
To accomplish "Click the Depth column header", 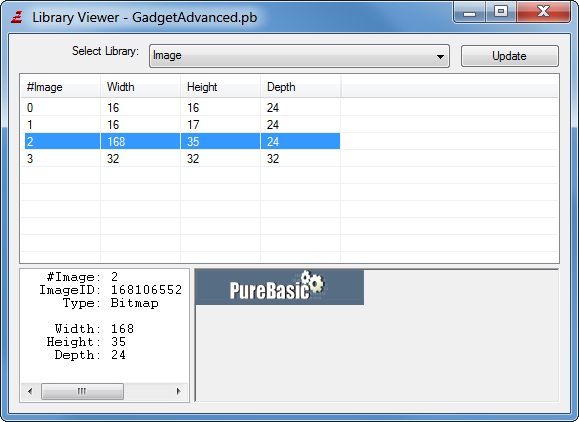I will pos(301,87).
